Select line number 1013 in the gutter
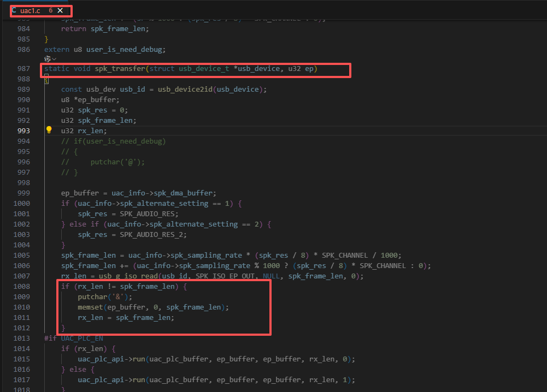The width and height of the screenshot is (547, 392). tap(22, 338)
